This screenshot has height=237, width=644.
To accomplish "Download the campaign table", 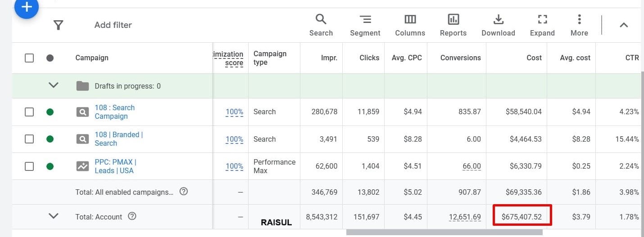I will pos(498,25).
